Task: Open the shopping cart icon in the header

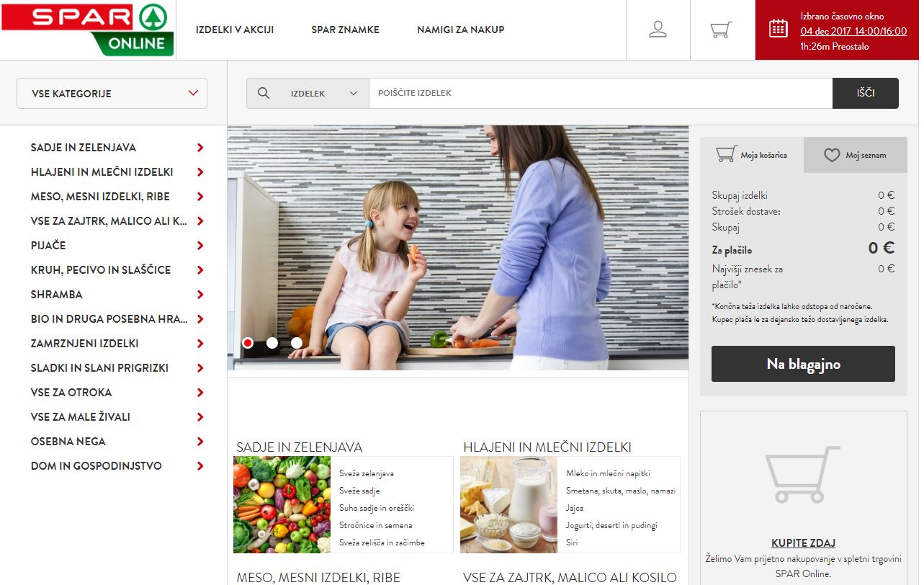Action: tap(719, 30)
